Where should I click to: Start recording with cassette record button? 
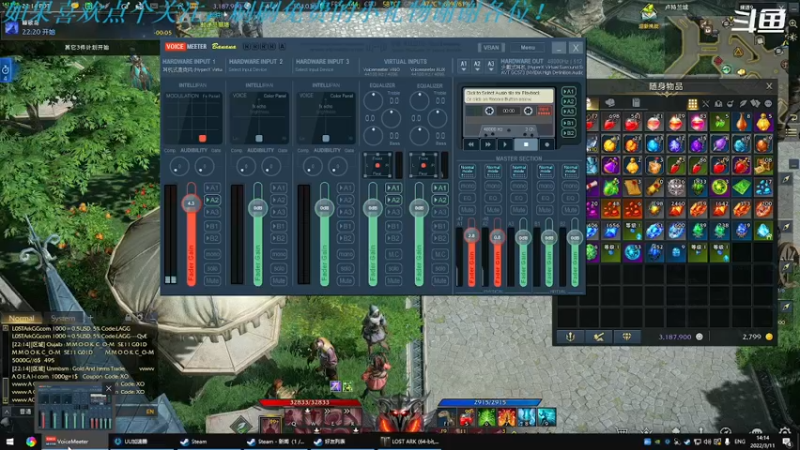(547, 144)
